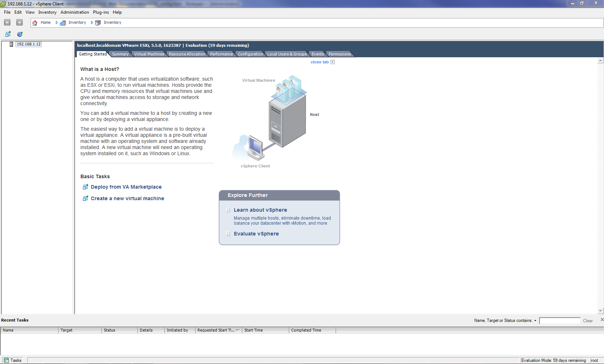604x364 pixels.
Task: Click document icon next to Evaluate vSphere
Action: point(228,234)
